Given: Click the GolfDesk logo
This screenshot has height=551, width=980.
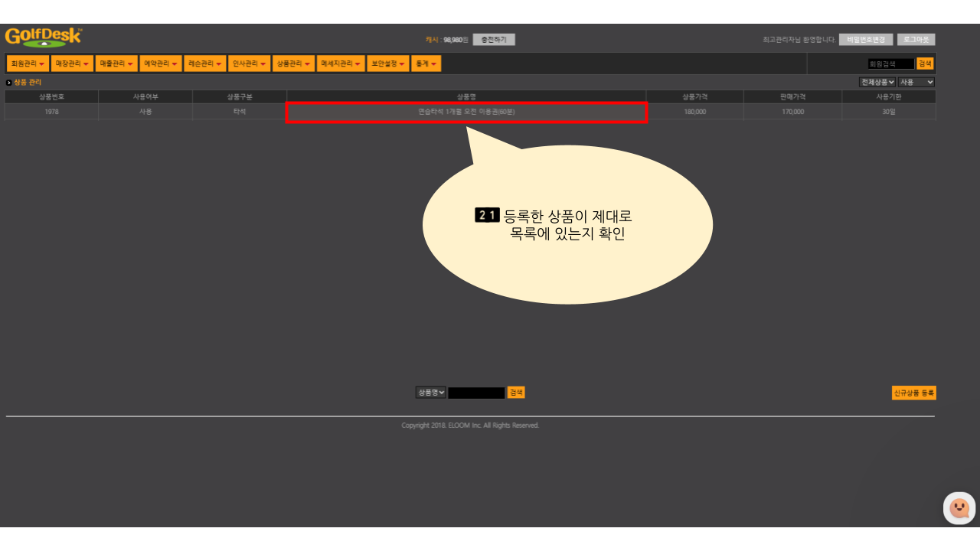Looking at the screenshot, I should point(43,37).
